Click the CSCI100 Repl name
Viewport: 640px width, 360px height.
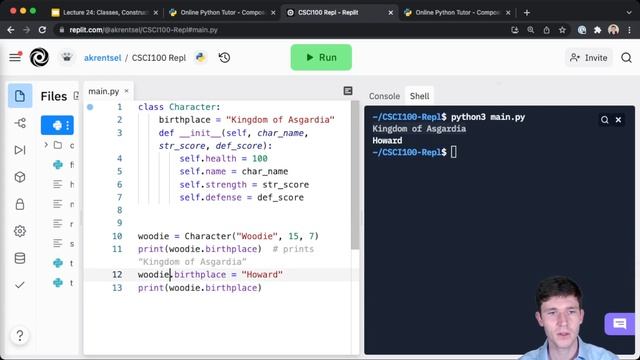(x=159, y=58)
